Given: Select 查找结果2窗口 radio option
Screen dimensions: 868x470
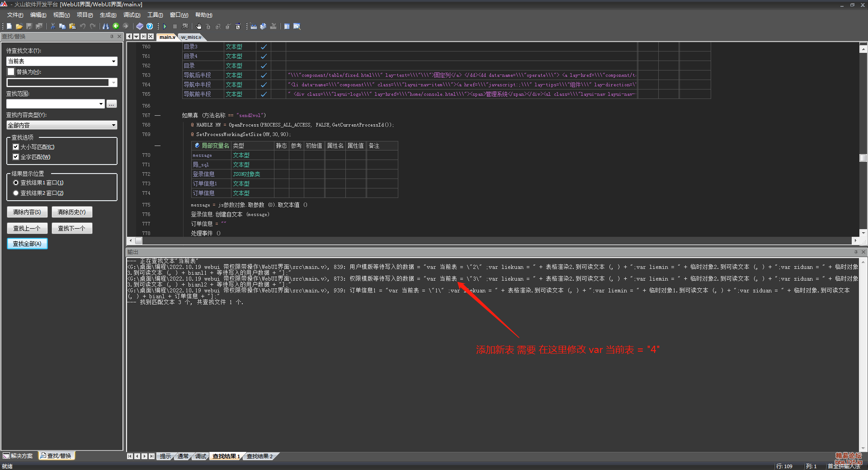Looking at the screenshot, I should click(x=16, y=193).
